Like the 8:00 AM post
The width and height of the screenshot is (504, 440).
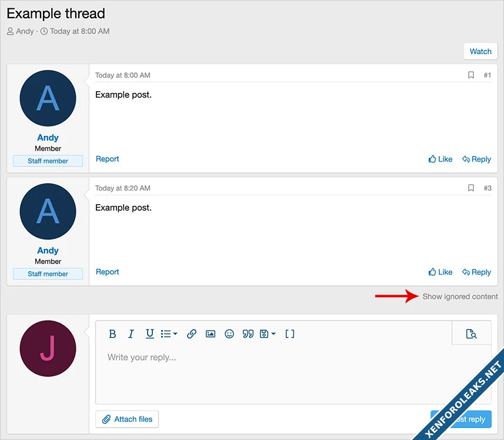click(x=440, y=159)
